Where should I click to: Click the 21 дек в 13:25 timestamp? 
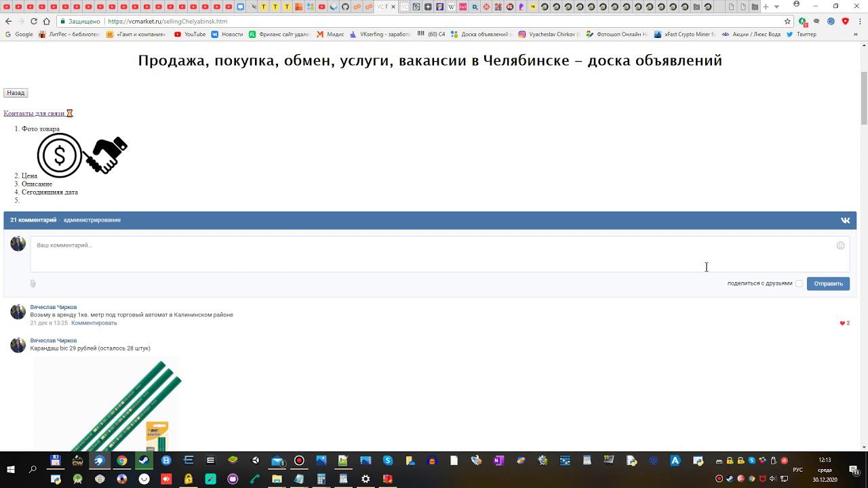49,323
